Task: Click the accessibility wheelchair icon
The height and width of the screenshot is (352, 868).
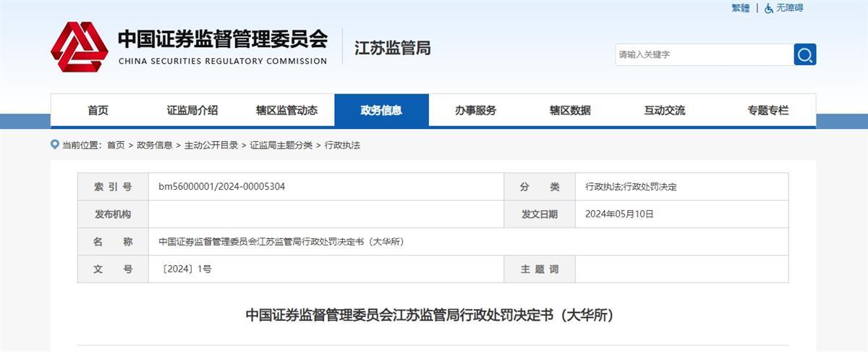Action: click(x=769, y=8)
